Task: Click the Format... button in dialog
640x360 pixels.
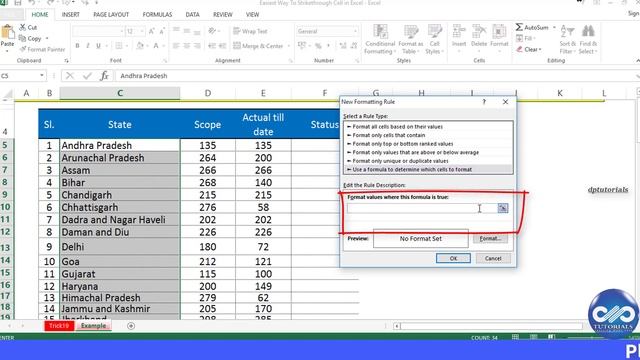Action: coord(490,239)
